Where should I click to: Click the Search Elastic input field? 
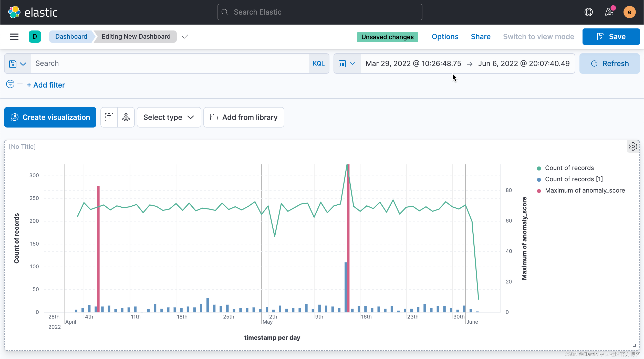pyautogui.click(x=320, y=12)
